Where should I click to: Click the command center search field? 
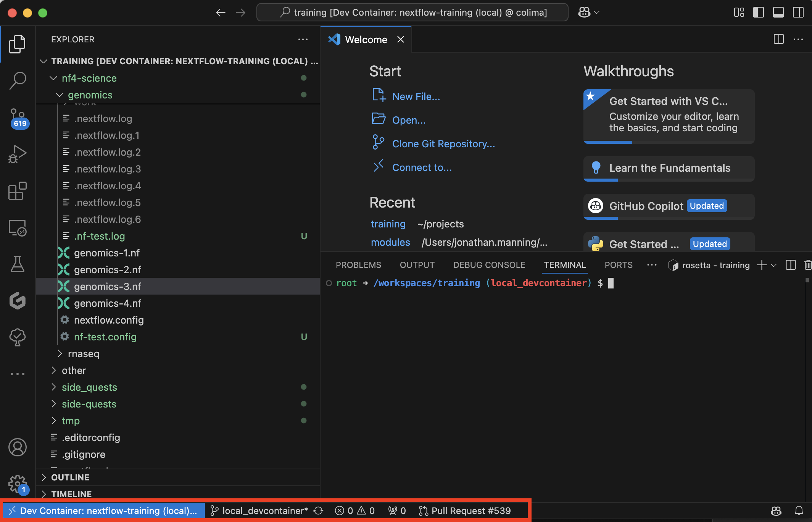(412, 13)
